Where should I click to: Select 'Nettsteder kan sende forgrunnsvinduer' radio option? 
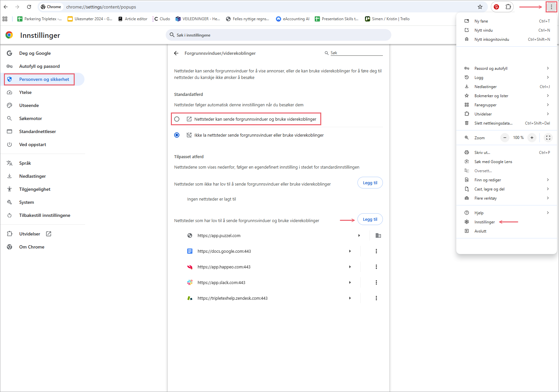pos(177,119)
